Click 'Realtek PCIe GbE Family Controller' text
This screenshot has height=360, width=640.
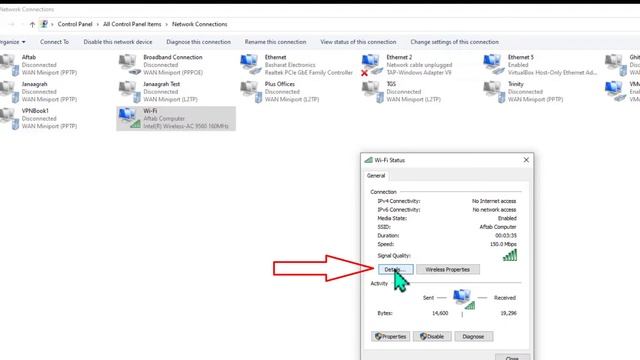coord(309,73)
